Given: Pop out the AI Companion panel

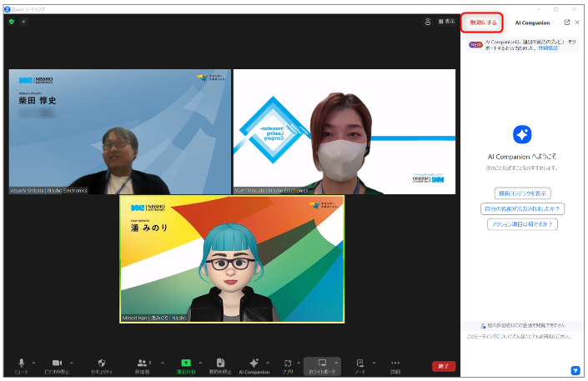Looking at the screenshot, I should coord(566,23).
